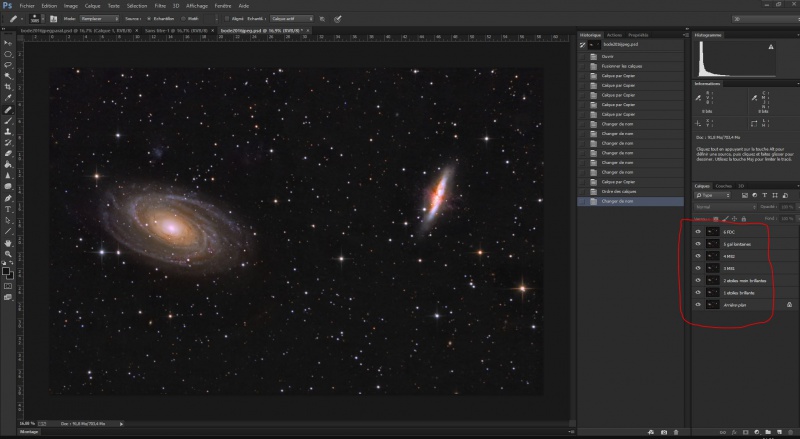This screenshot has width=800, height=439.
Task: Pick the Eyedropper tool
Action: [x=8, y=98]
